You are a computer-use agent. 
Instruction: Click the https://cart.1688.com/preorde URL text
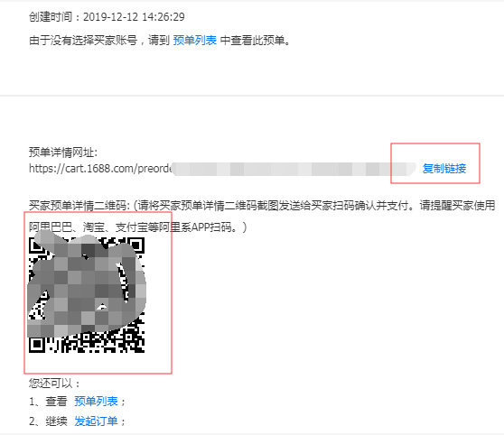(100, 169)
